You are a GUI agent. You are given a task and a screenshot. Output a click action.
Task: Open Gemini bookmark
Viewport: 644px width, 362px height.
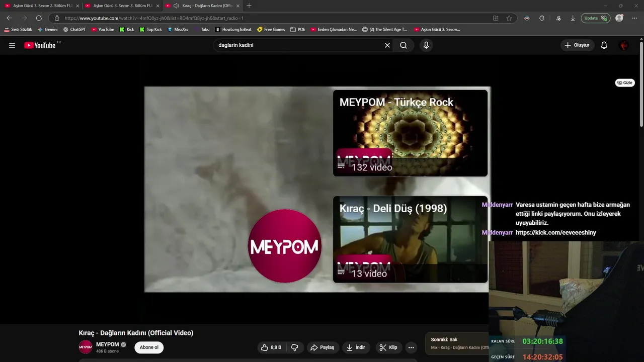click(48, 30)
